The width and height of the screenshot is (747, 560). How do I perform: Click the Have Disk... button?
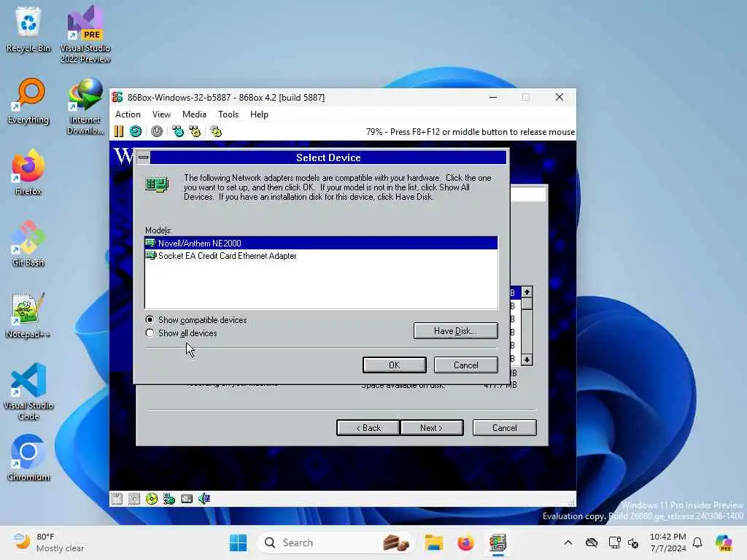455,331
